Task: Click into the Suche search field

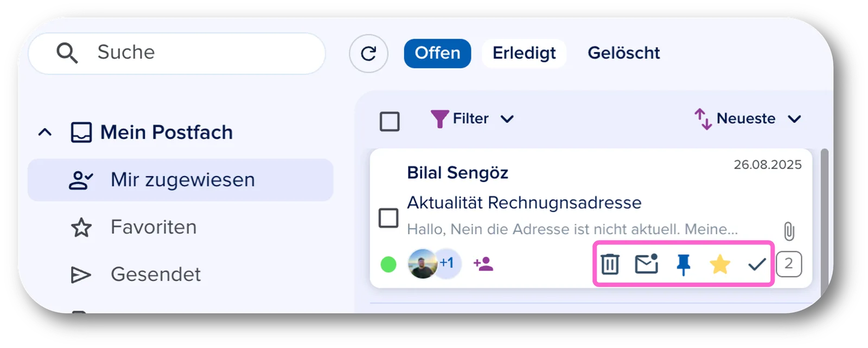Action: point(177,53)
